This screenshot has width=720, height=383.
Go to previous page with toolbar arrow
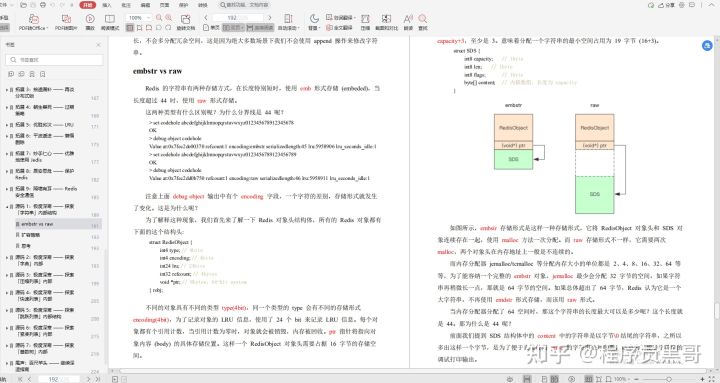point(206,17)
